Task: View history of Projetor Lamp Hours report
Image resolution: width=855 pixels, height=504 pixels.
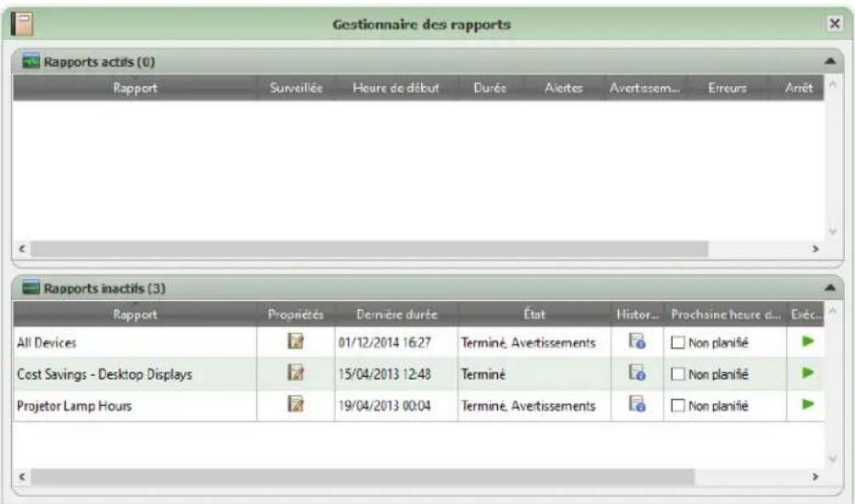Action: [x=637, y=405]
